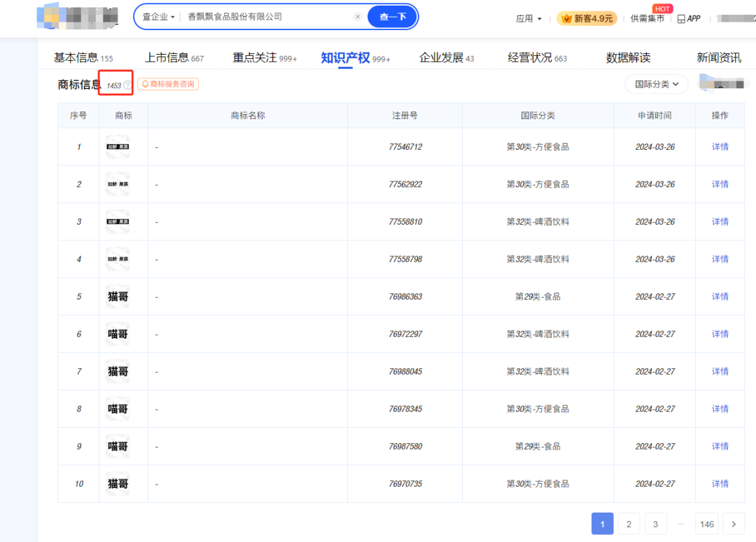The width and height of the screenshot is (756, 542).
Task: Click registration number 76986363
Action: (x=405, y=296)
